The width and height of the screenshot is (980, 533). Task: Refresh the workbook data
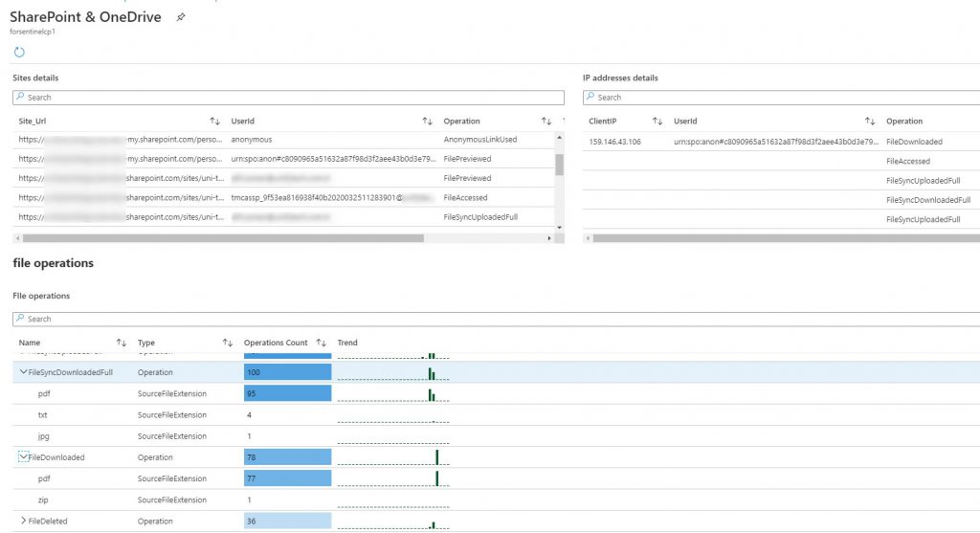click(19, 53)
